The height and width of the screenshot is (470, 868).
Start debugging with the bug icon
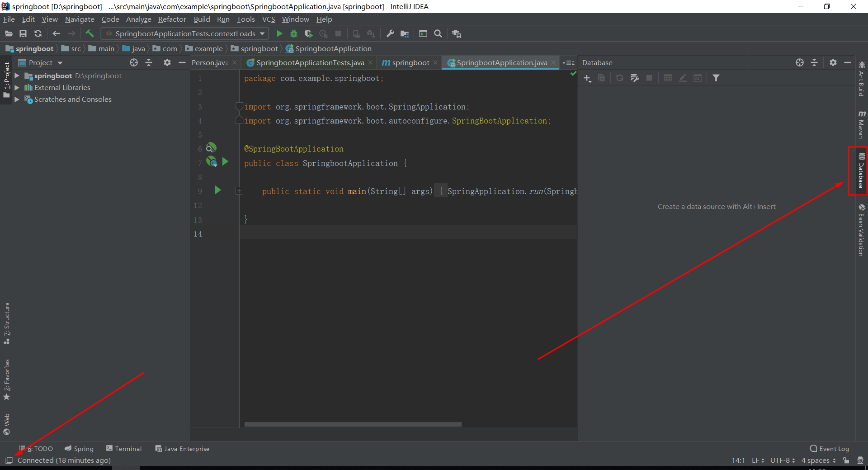pyautogui.click(x=294, y=33)
